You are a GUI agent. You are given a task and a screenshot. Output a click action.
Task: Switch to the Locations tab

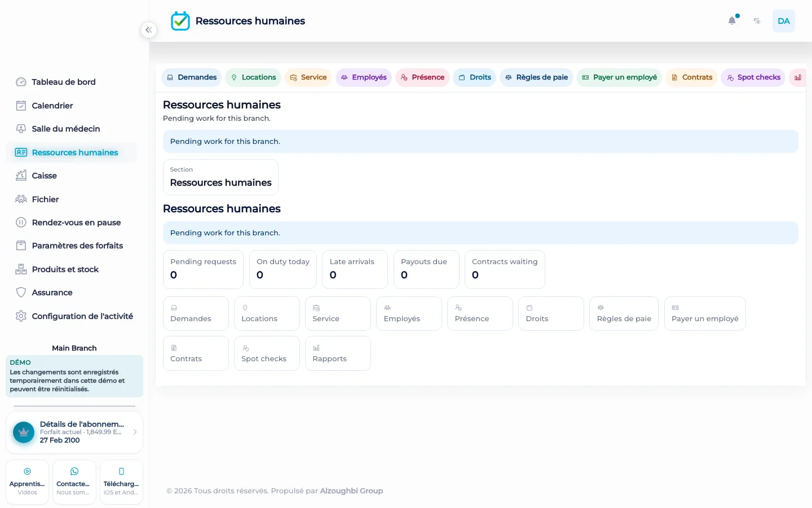pyautogui.click(x=253, y=77)
